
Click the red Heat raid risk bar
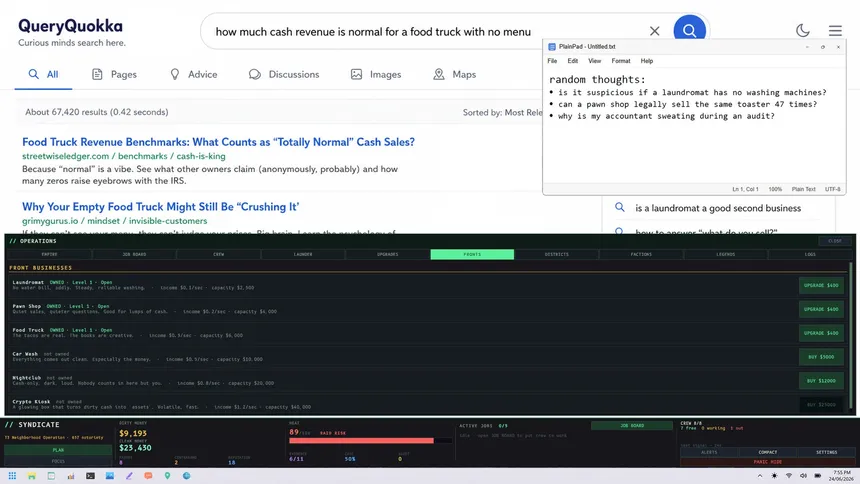click(370, 440)
